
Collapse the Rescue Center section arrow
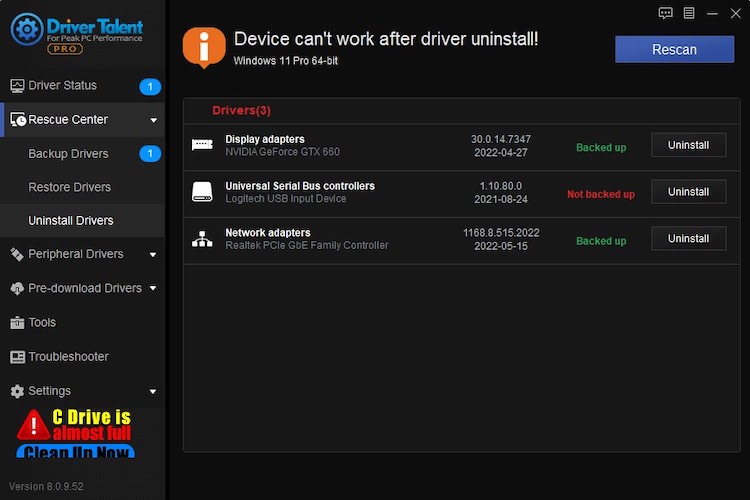tap(154, 120)
